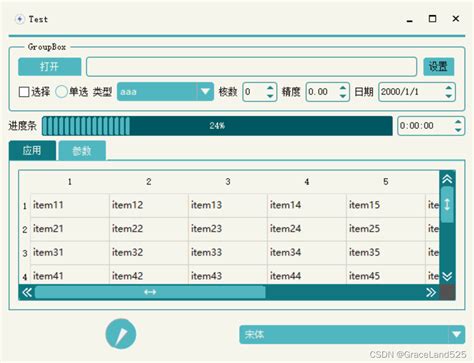Click the 设置 button
Image resolution: width=474 pixels, height=363 pixels.
438,67
